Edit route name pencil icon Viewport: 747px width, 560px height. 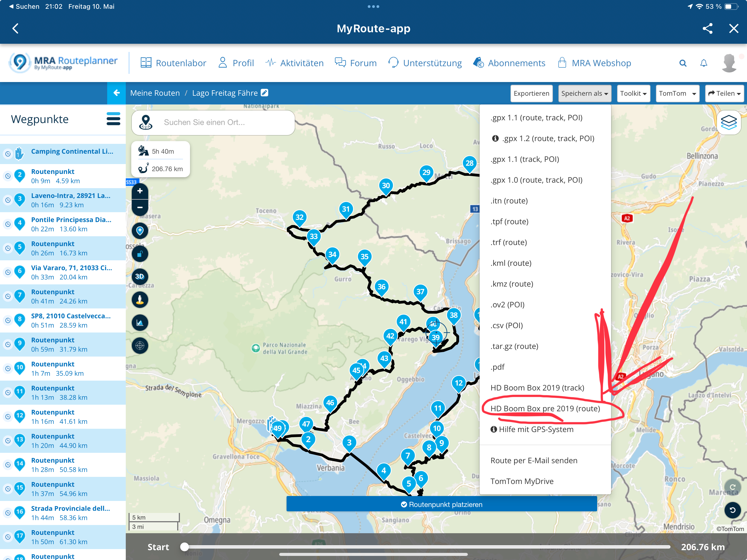coord(265,92)
